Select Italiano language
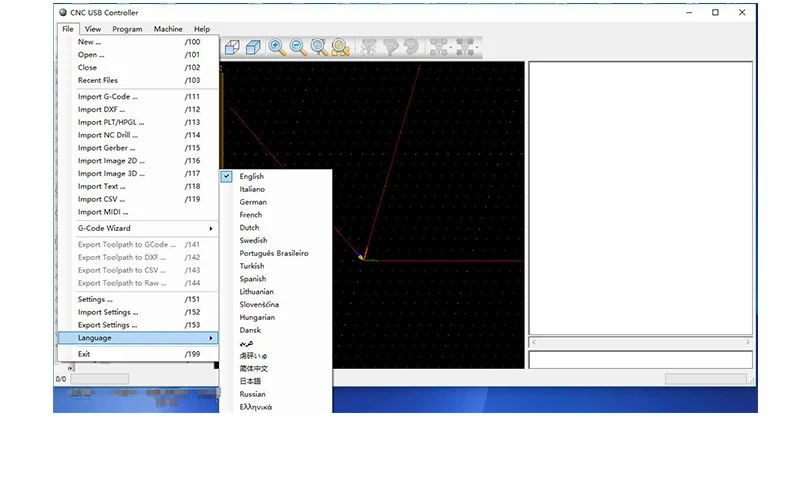 [276, 189]
